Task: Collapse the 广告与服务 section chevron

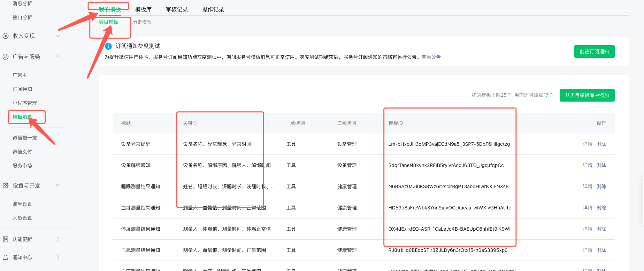Action: (58, 57)
